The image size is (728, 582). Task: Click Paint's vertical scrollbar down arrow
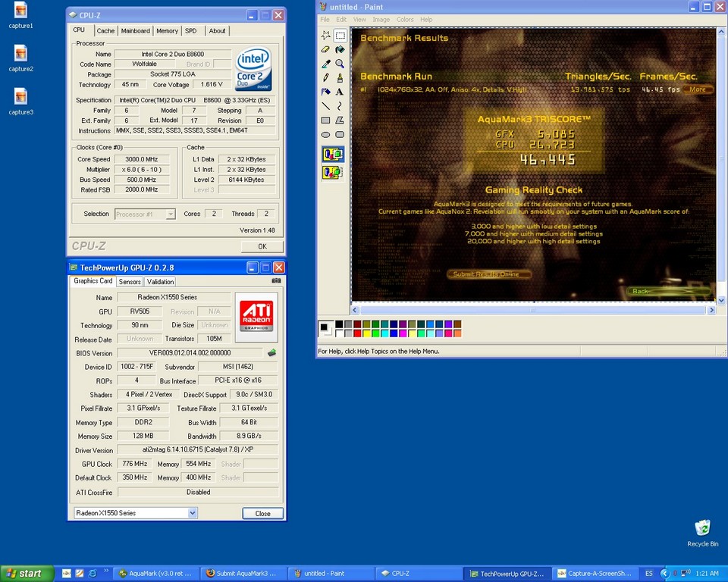tap(721, 300)
